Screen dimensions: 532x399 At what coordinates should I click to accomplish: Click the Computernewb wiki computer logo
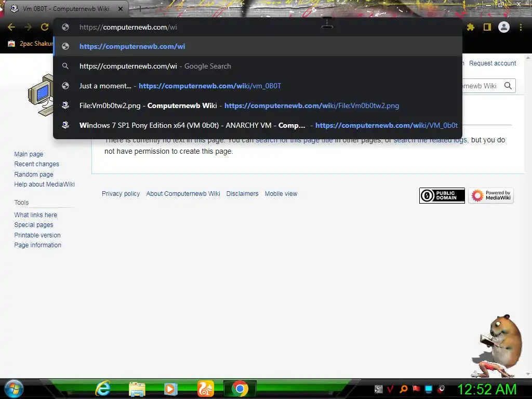41,95
